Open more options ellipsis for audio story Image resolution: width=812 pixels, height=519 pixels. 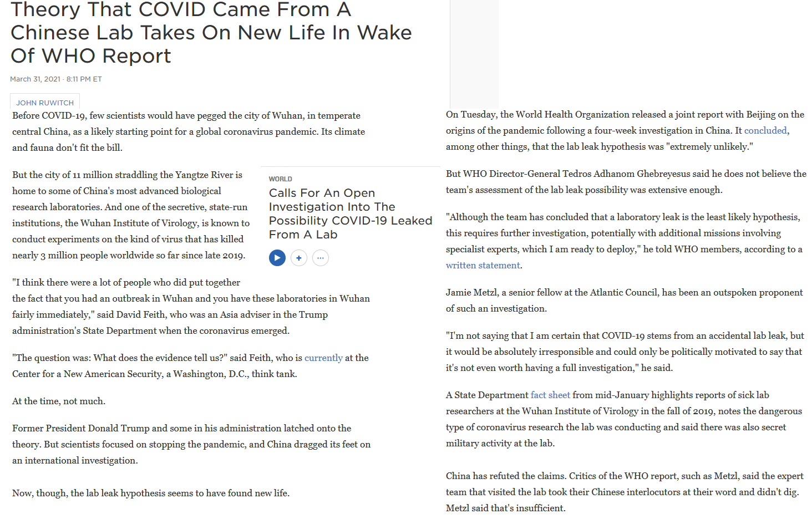[321, 258]
